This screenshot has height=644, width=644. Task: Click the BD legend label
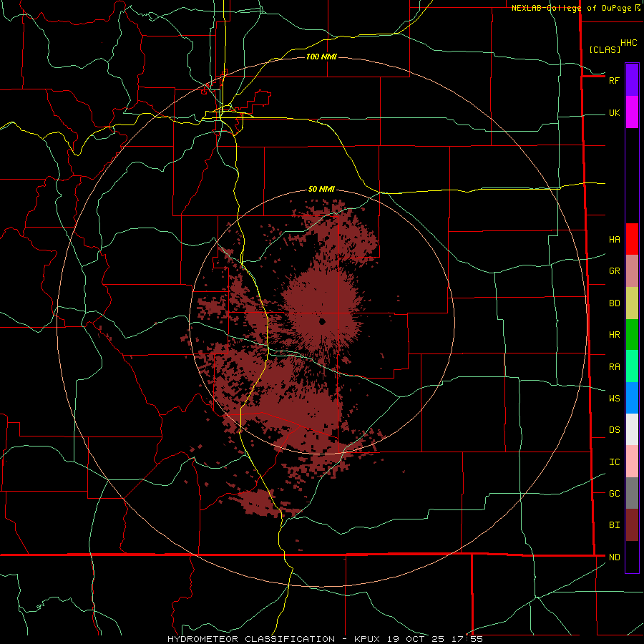614,303
